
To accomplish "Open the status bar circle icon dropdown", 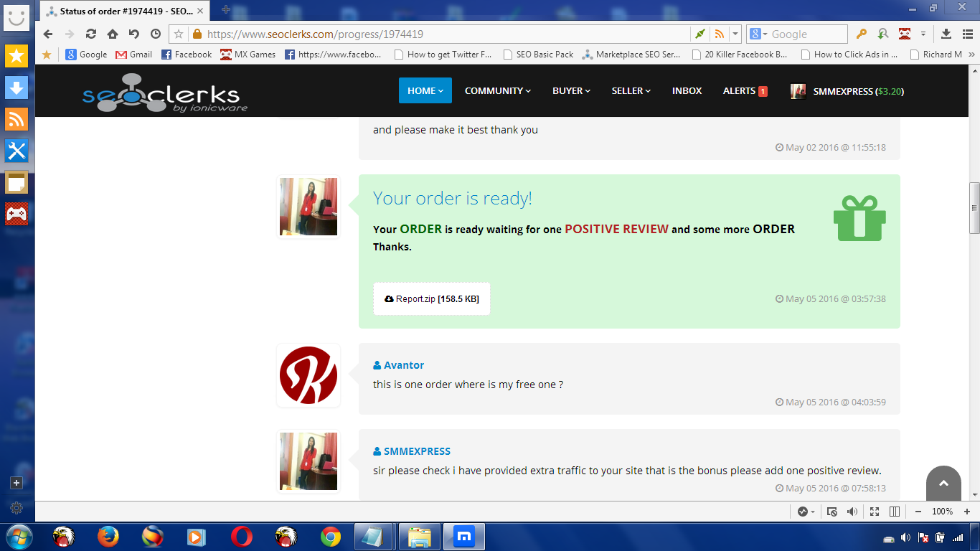I will pos(806,512).
